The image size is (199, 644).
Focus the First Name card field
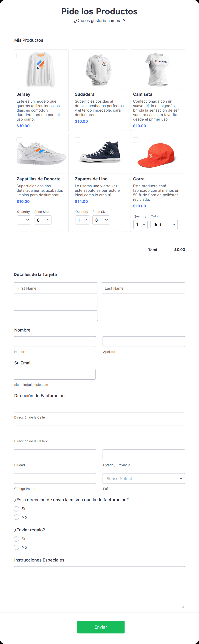pos(56,288)
